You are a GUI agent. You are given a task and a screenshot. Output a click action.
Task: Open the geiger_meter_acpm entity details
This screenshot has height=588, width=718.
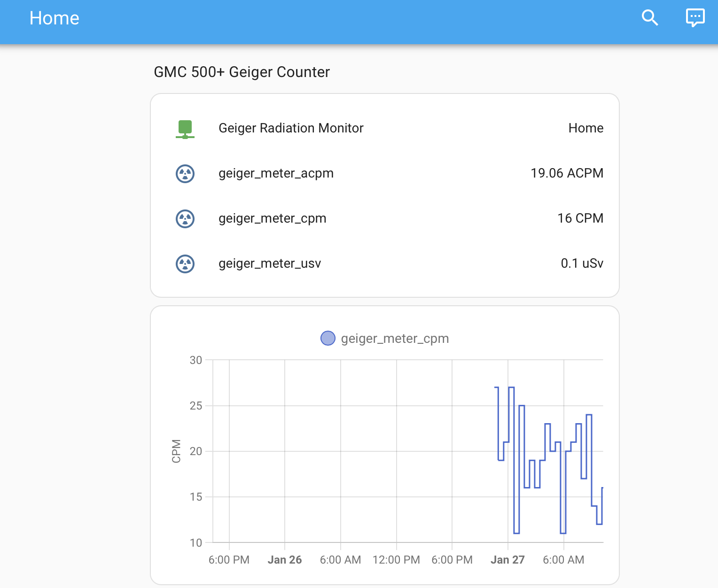pyautogui.click(x=276, y=173)
